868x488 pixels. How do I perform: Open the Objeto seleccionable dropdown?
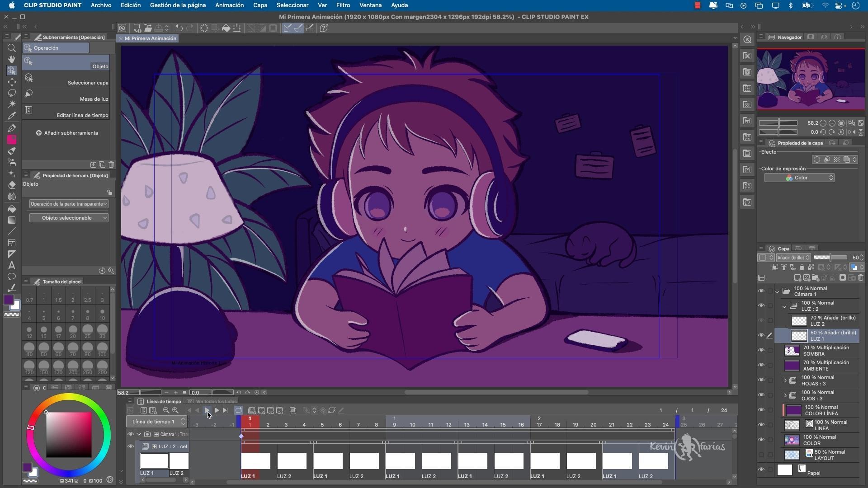(69, 218)
